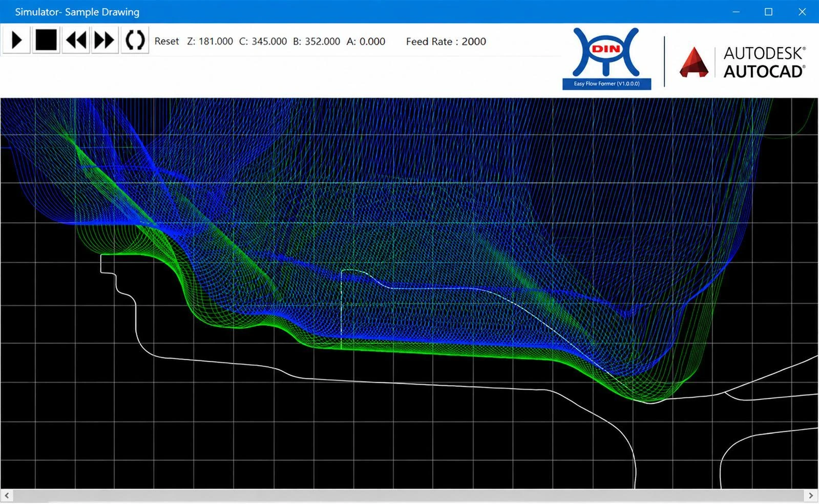Viewport: 819px width, 504px height.
Task: Start the simulation with the Play button
Action: click(x=16, y=40)
